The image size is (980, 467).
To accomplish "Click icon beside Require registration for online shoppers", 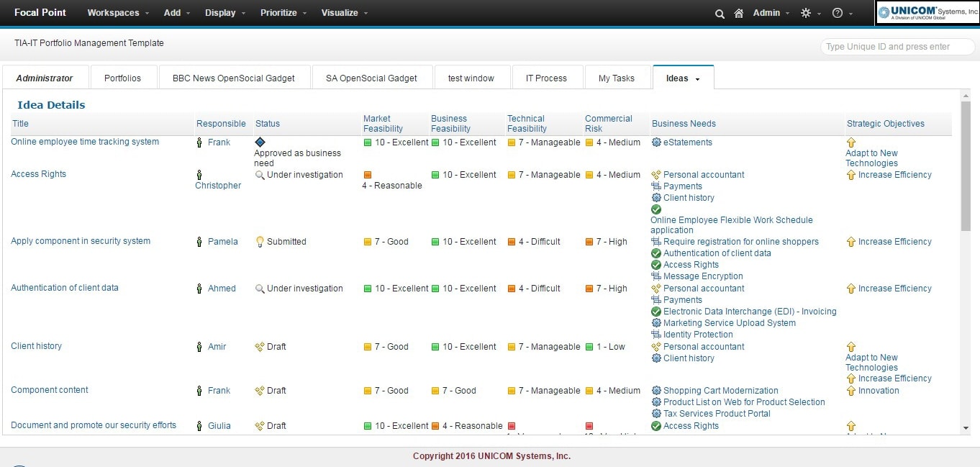I will pyautogui.click(x=656, y=242).
